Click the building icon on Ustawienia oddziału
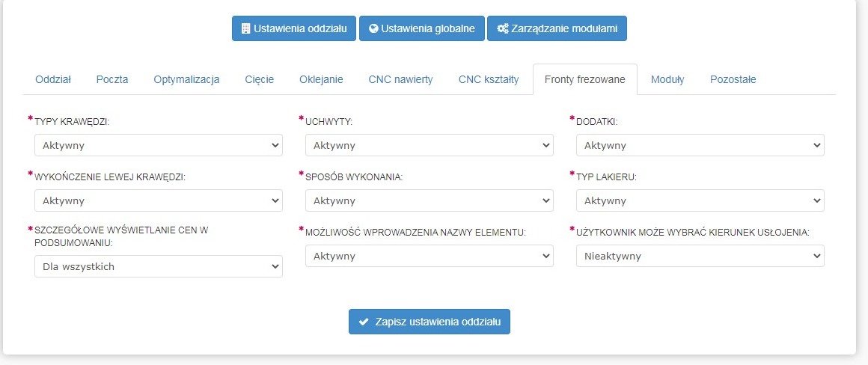Screen dimensions: 868x365 (x=245, y=29)
